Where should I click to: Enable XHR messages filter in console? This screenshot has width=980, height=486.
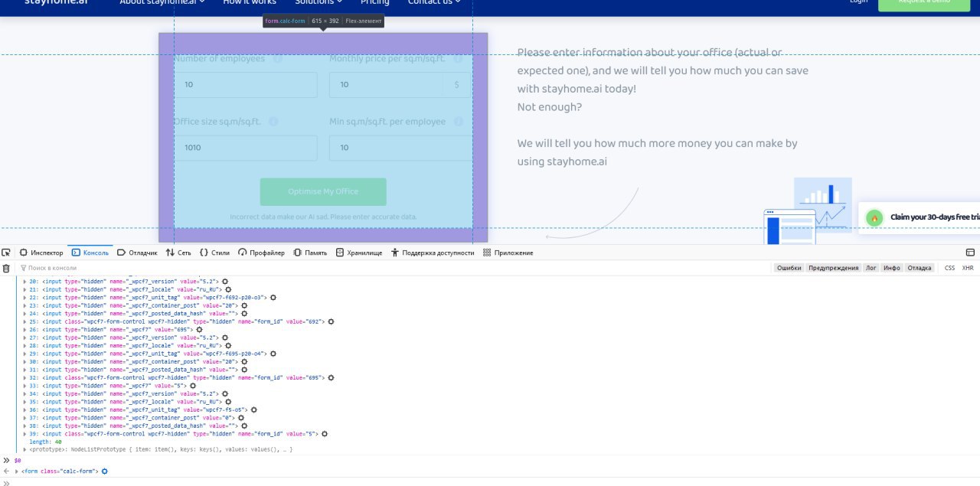coord(968,268)
